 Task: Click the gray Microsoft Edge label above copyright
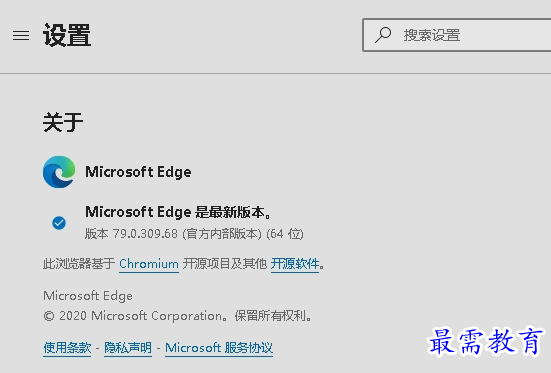pos(88,296)
